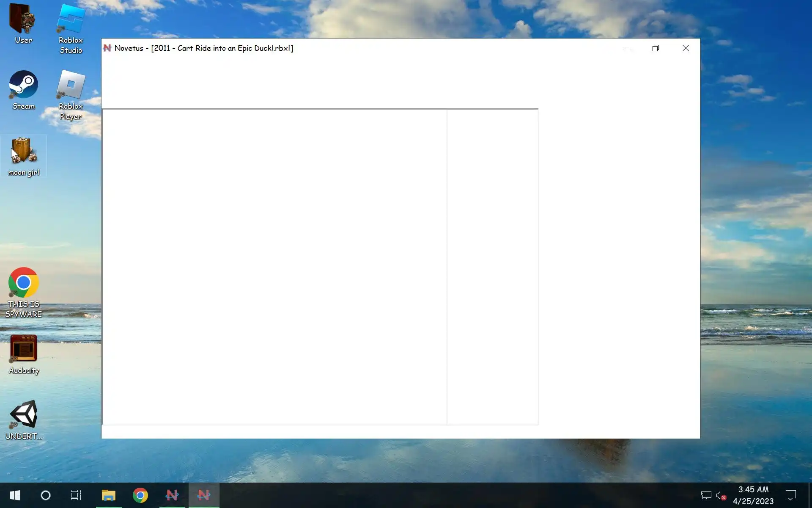This screenshot has height=508, width=812.
Task: Open File Explorer from the taskbar
Action: tap(109, 495)
